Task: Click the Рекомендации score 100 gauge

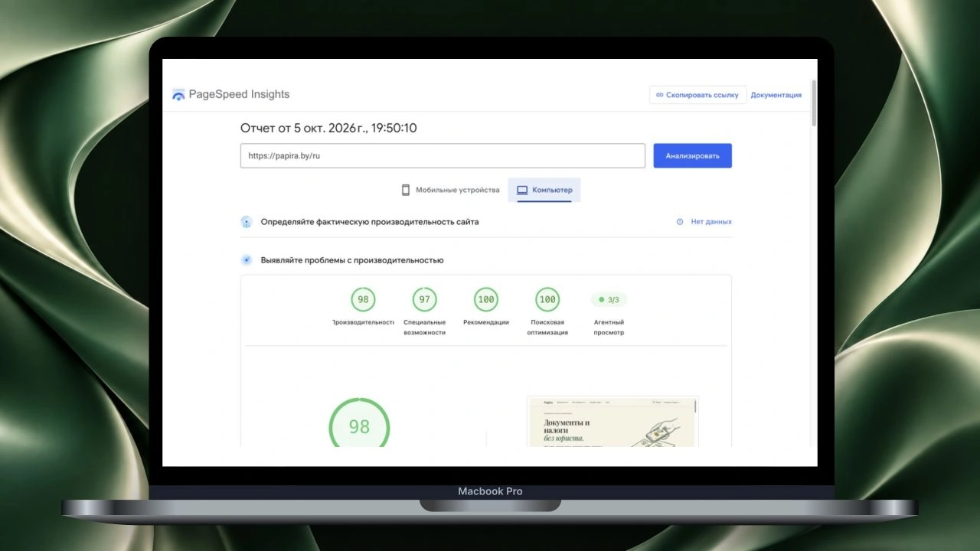Action: click(x=486, y=299)
